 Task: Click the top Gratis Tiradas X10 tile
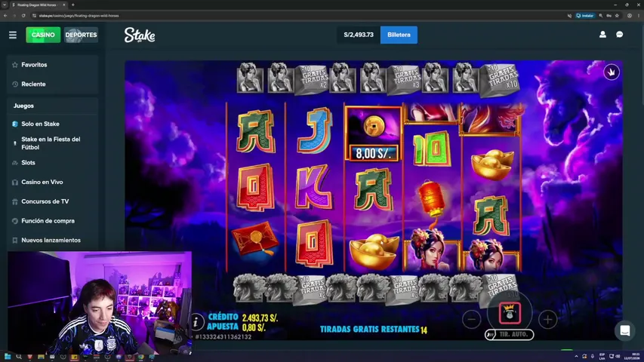coord(501,80)
